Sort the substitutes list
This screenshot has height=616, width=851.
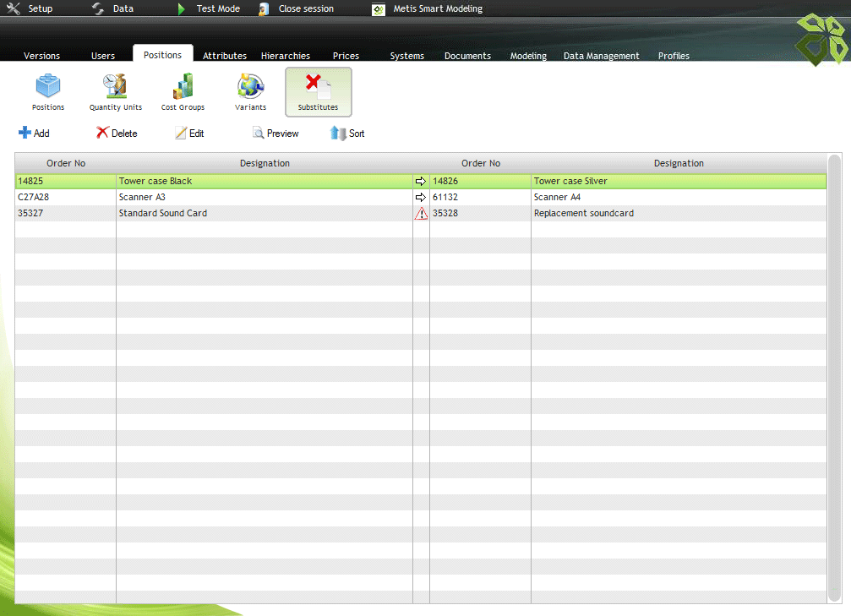[347, 134]
